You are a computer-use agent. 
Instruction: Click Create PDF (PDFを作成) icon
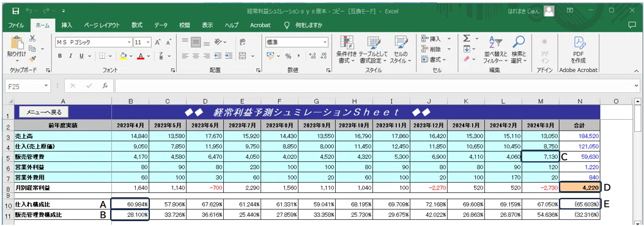[579, 49]
